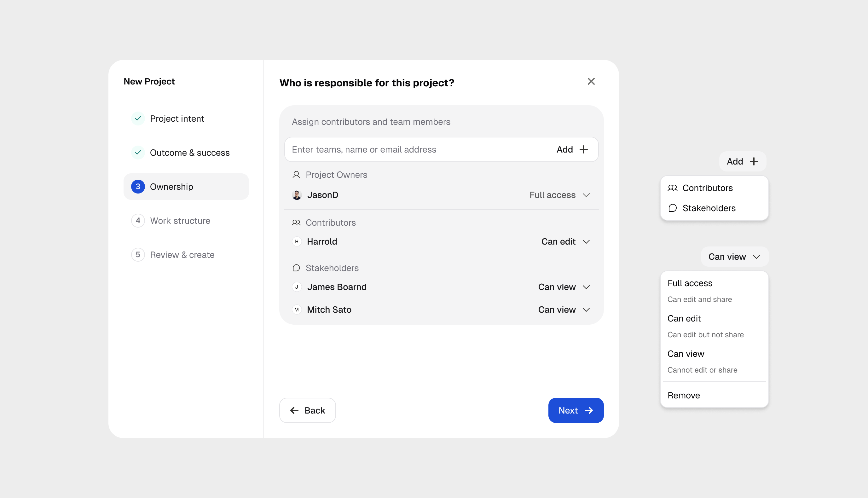Click the step 3 number badge
Viewport: 868px width, 498px height.
(x=138, y=186)
